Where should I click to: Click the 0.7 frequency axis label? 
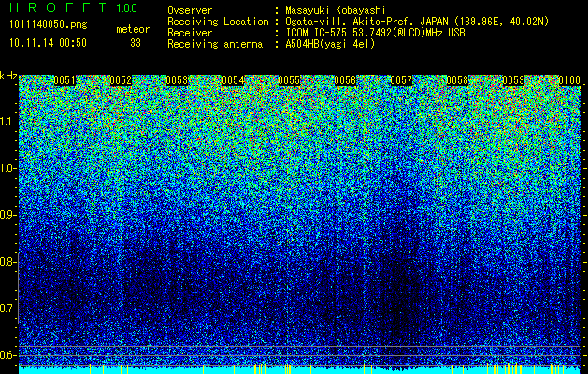tap(7, 309)
